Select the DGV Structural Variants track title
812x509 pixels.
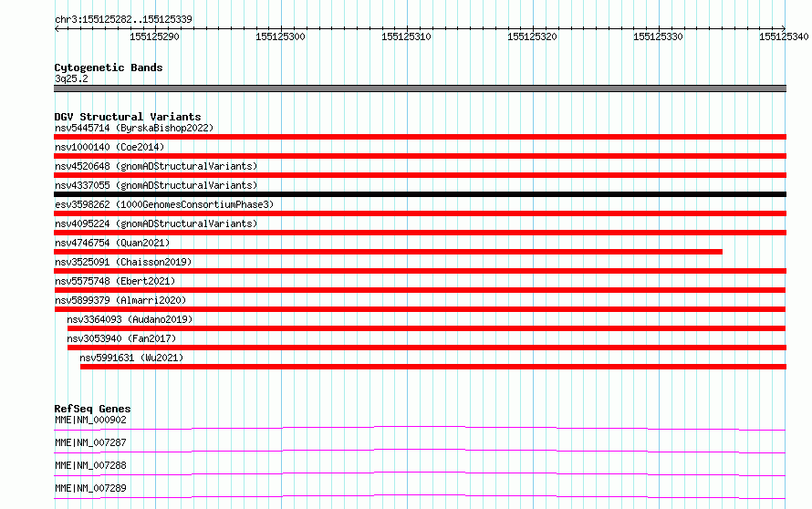(x=128, y=117)
